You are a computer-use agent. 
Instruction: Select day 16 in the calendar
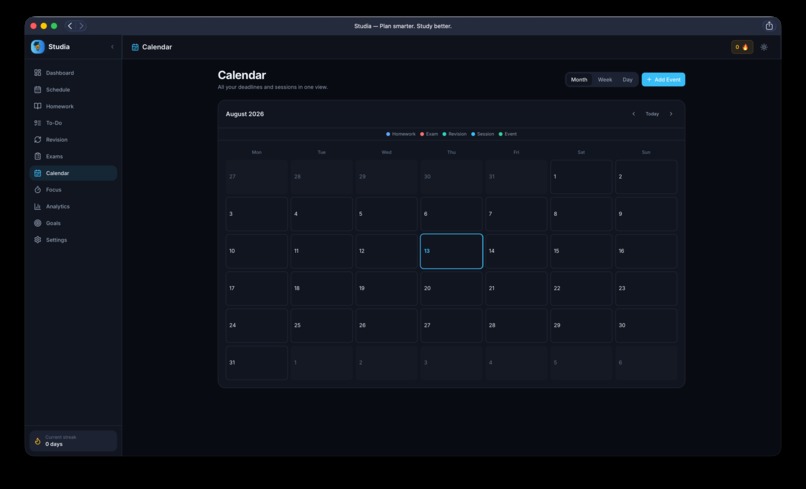tap(646, 251)
